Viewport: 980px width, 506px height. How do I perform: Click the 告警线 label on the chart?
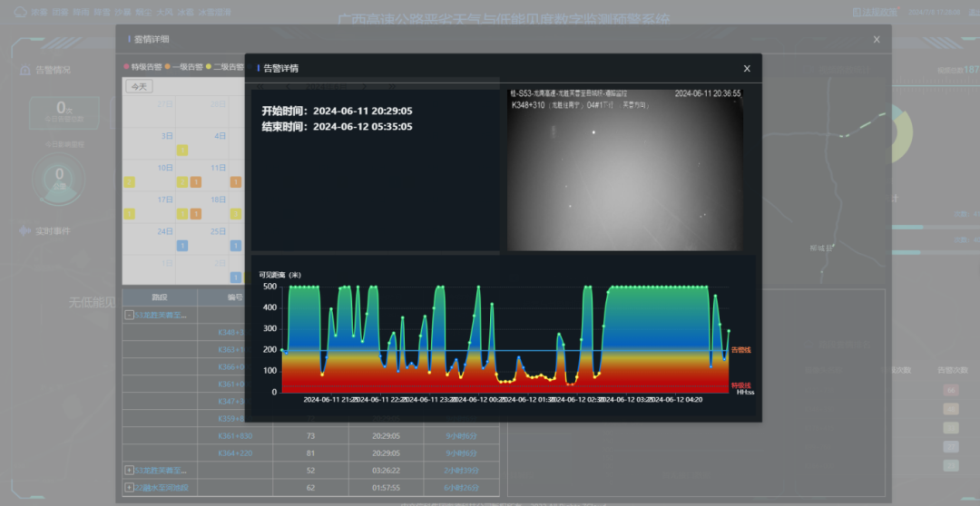tap(740, 350)
